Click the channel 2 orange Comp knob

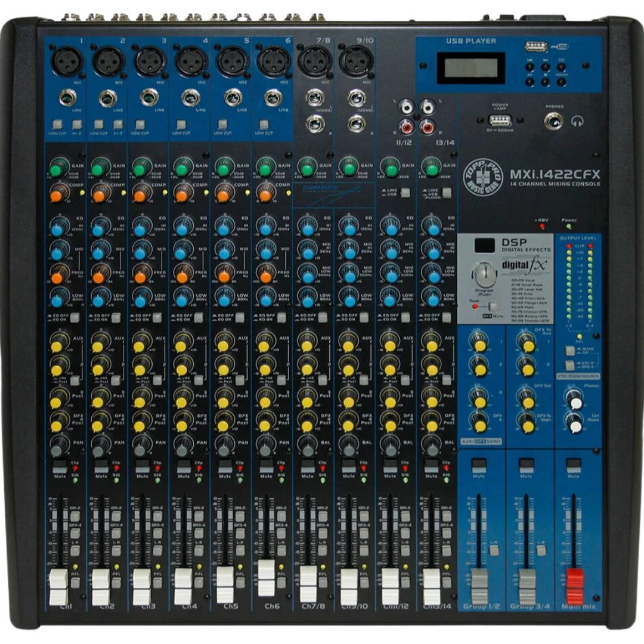click(98, 193)
